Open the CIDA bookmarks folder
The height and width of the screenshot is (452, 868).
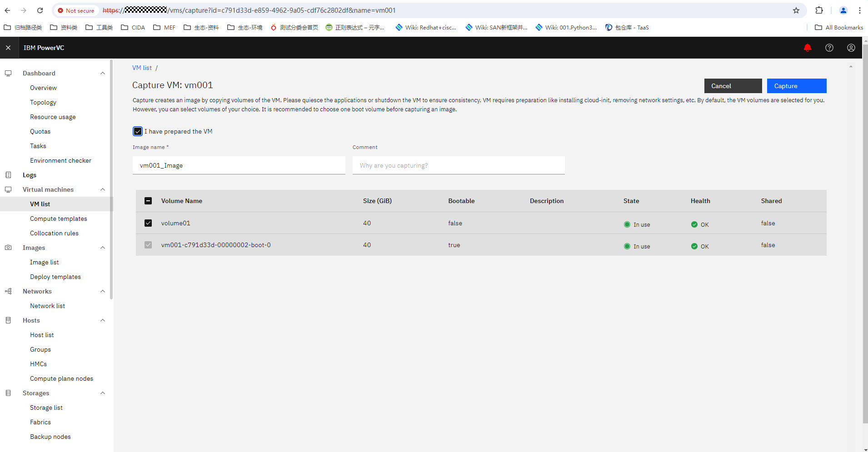click(133, 27)
